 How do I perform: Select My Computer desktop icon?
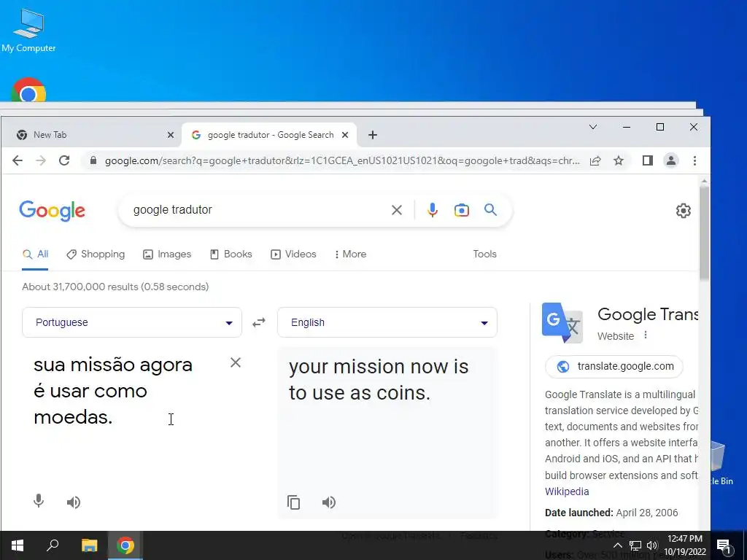(x=28, y=29)
